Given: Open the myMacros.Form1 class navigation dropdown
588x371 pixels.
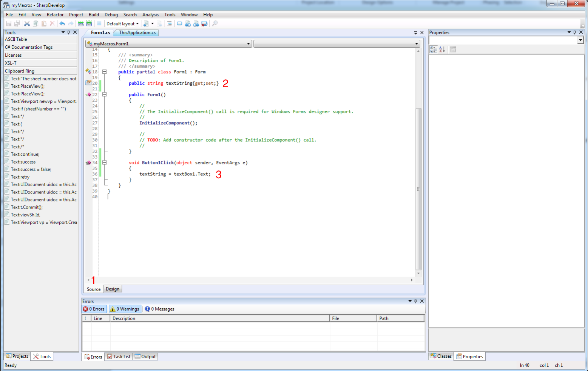Looking at the screenshot, I should click(x=248, y=43).
